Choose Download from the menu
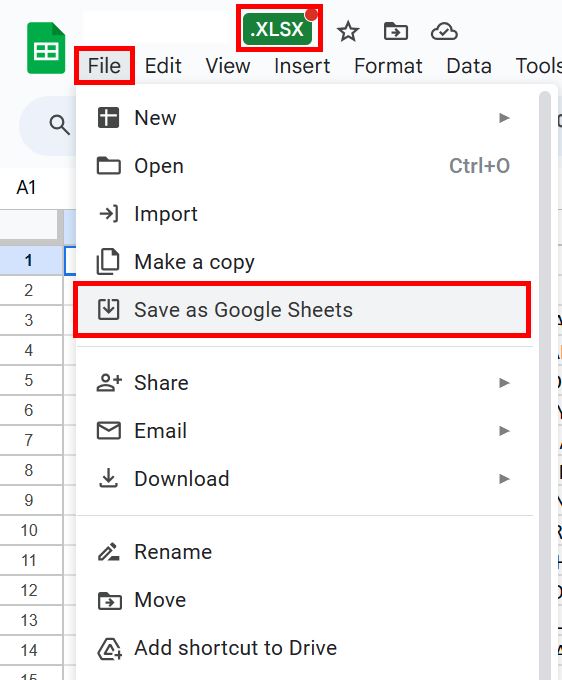Image resolution: width=562 pixels, height=680 pixels. (304, 479)
